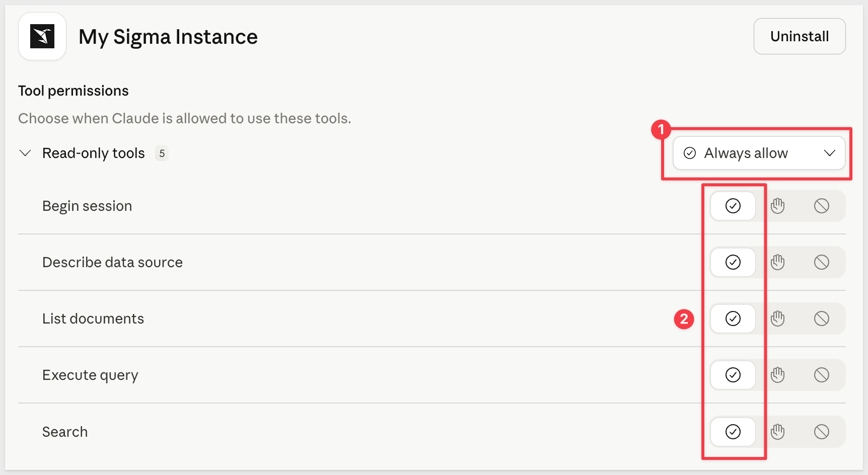Image resolution: width=868 pixels, height=475 pixels.
Task: Always allow the Describe data source tool
Action: (733, 262)
